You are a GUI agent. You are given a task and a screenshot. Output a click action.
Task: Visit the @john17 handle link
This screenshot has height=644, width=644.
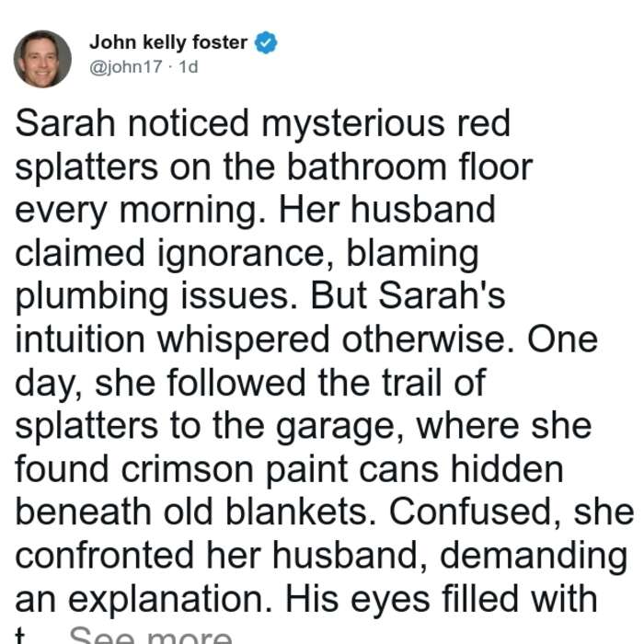coord(126,67)
